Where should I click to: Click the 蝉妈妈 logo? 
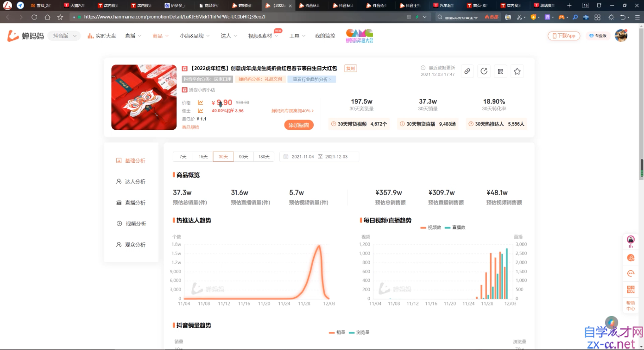25,36
